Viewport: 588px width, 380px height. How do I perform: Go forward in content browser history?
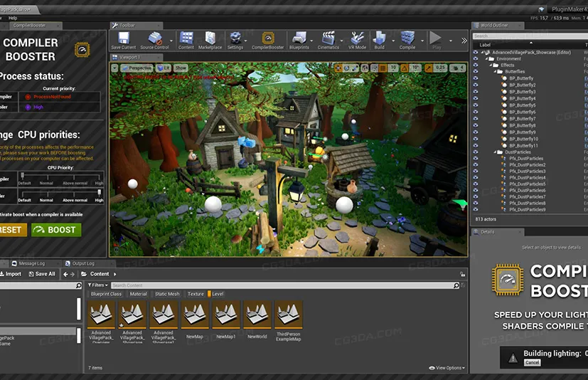[x=73, y=275]
